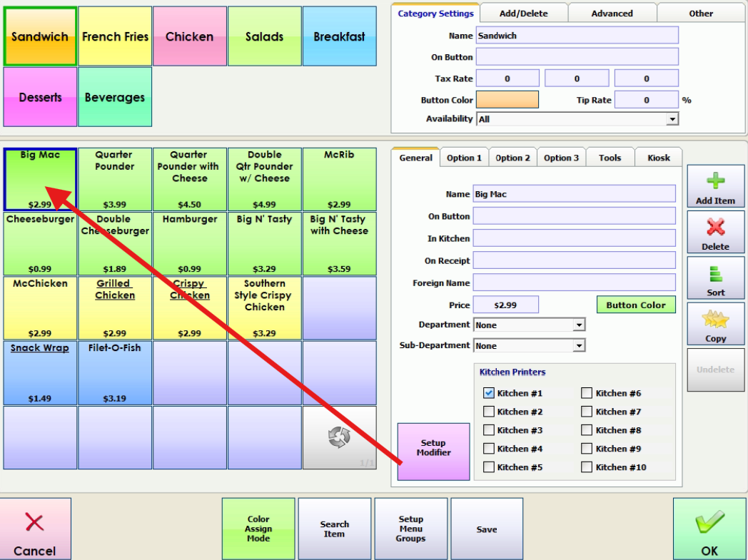Toggle the Kitchen #7 checkbox

pos(587,412)
